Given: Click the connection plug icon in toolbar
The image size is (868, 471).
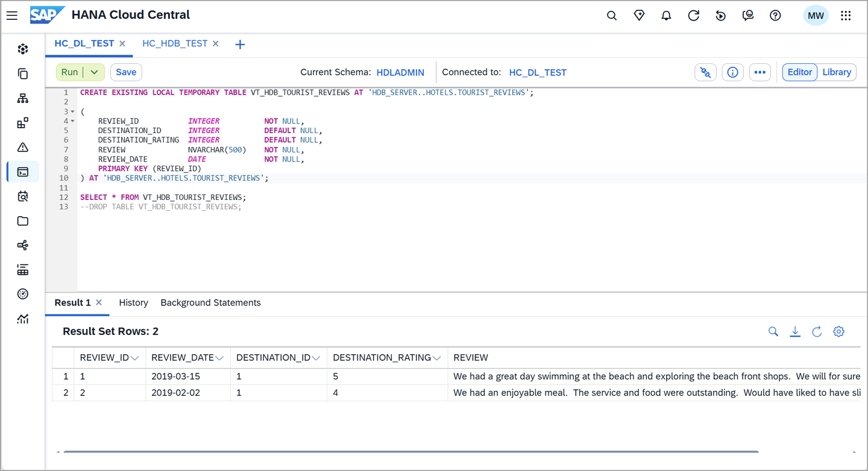Looking at the screenshot, I should click(x=705, y=72).
